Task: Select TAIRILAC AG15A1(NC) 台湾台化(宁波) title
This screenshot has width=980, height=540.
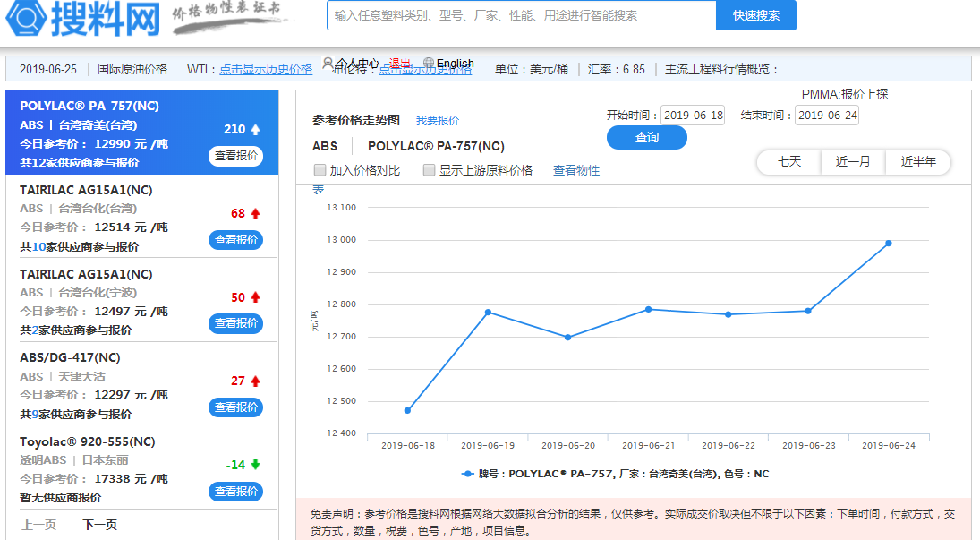Action: [86, 274]
